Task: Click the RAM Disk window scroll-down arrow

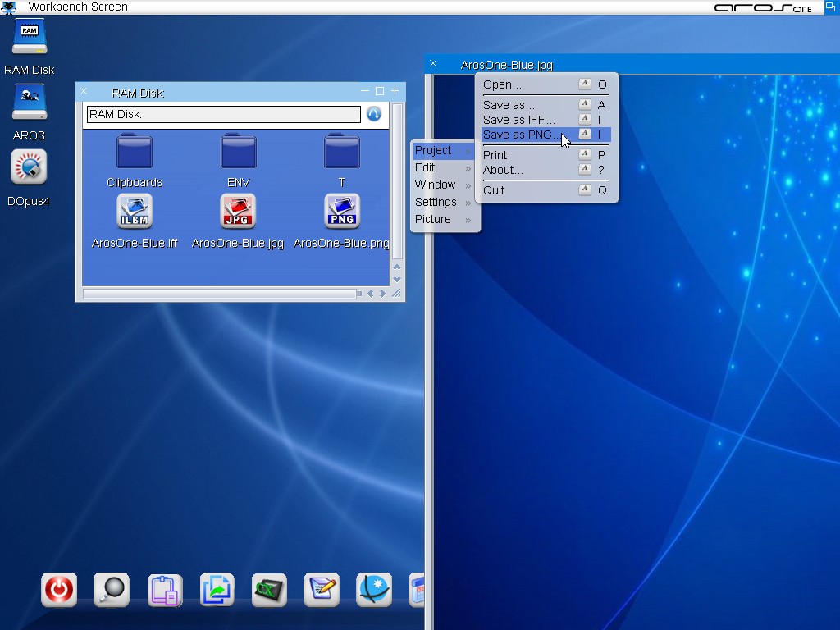Action: pyautogui.click(x=397, y=279)
